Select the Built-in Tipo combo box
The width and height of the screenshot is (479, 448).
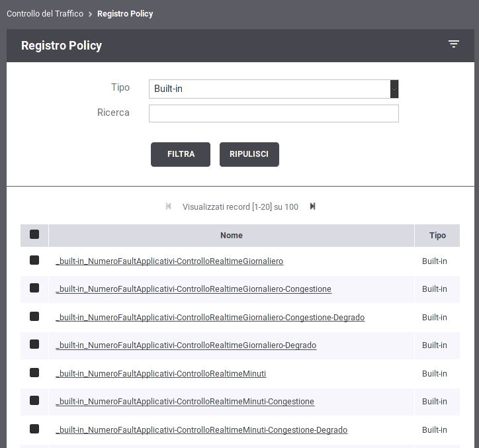pos(273,89)
